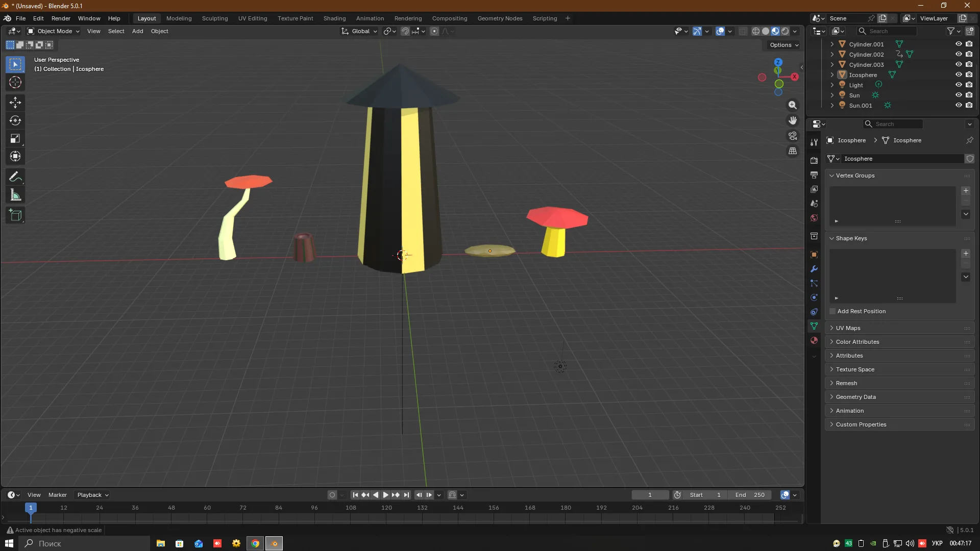Activate the Transform tool
This screenshot has height=551, width=980.
click(x=15, y=156)
